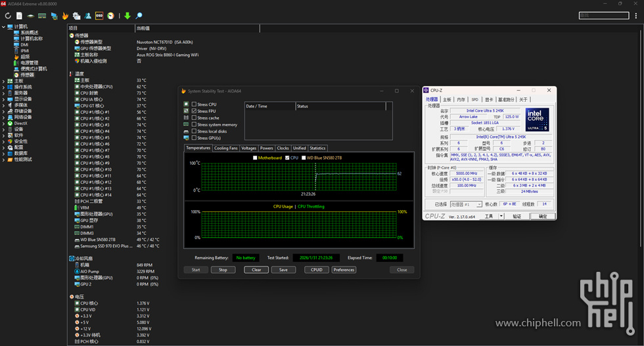Switch to the Cooling Fans tab

pyautogui.click(x=225, y=148)
